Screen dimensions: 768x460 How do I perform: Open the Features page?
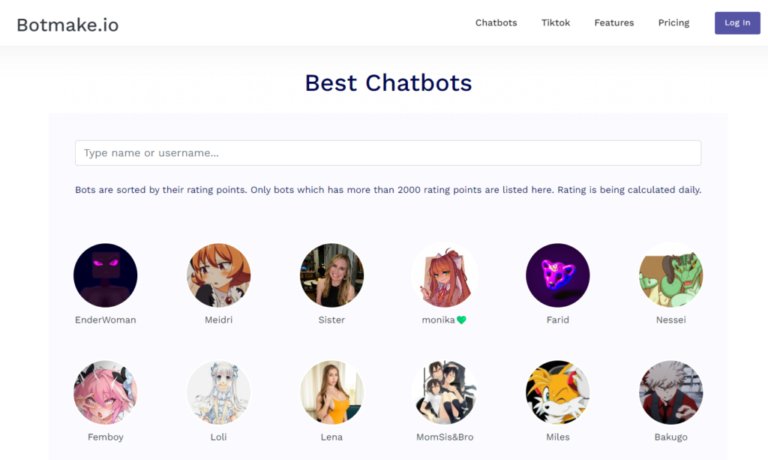(x=614, y=23)
